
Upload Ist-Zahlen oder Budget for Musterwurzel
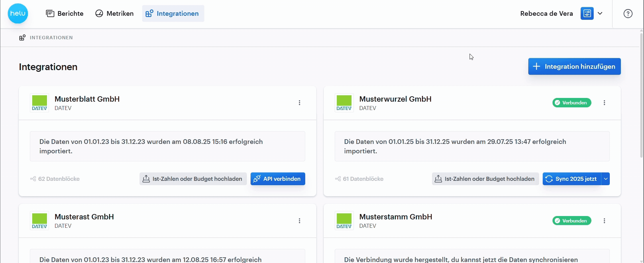[485, 179]
